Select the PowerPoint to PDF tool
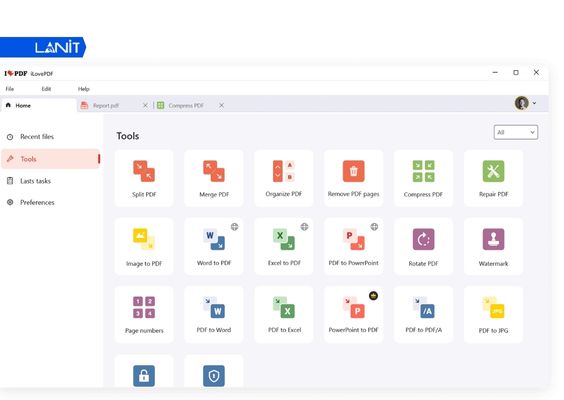Image resolution: width=564 pixels, height=400 pixels. point(353,314)
